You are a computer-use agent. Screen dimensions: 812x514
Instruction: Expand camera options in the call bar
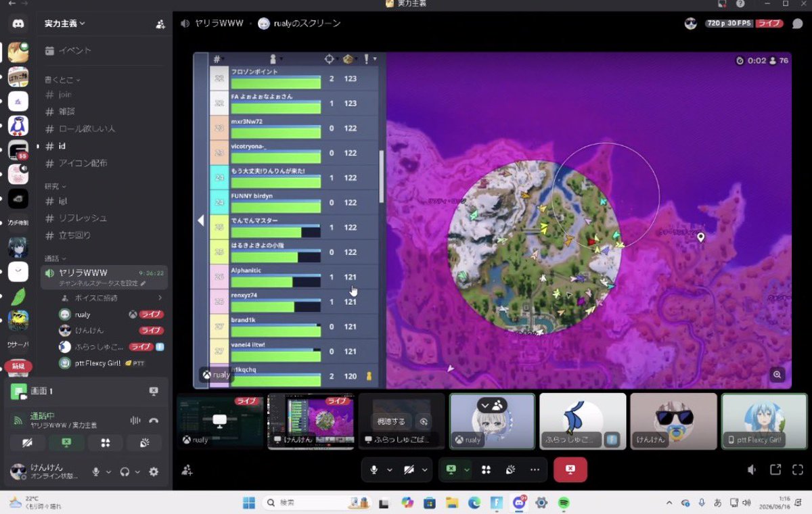click(426, 469)
